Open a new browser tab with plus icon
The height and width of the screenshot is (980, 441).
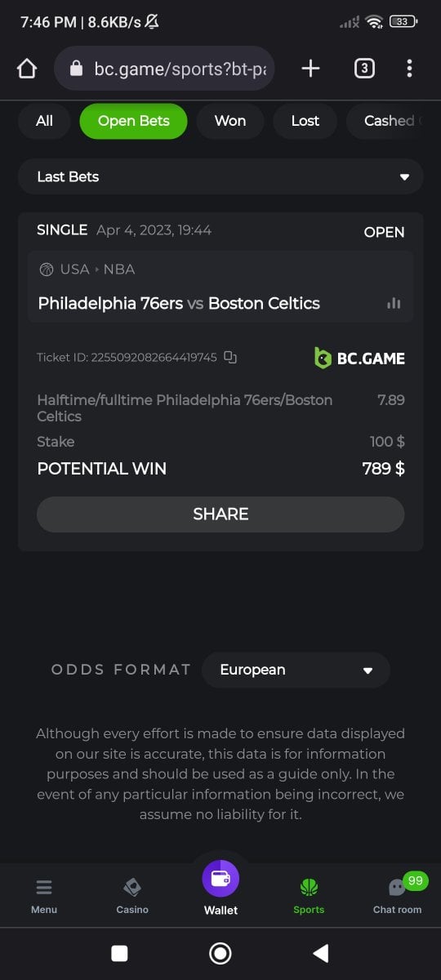point(310,69)
